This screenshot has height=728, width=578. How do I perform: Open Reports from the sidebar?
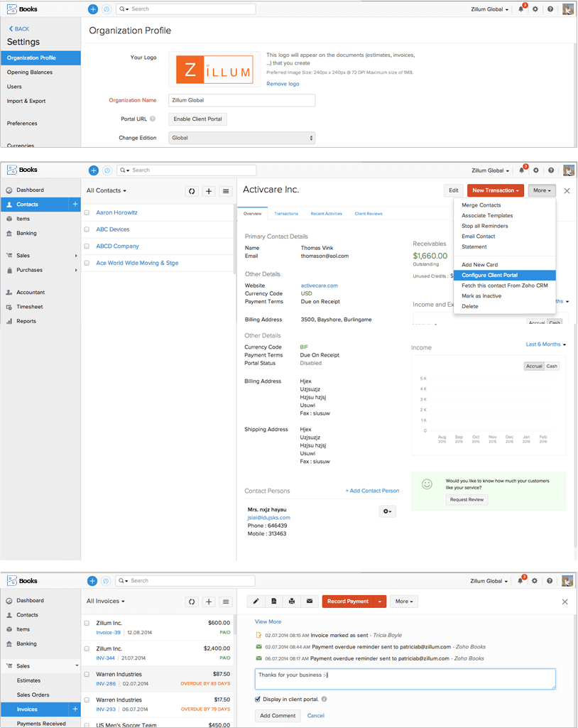(26, 321)
